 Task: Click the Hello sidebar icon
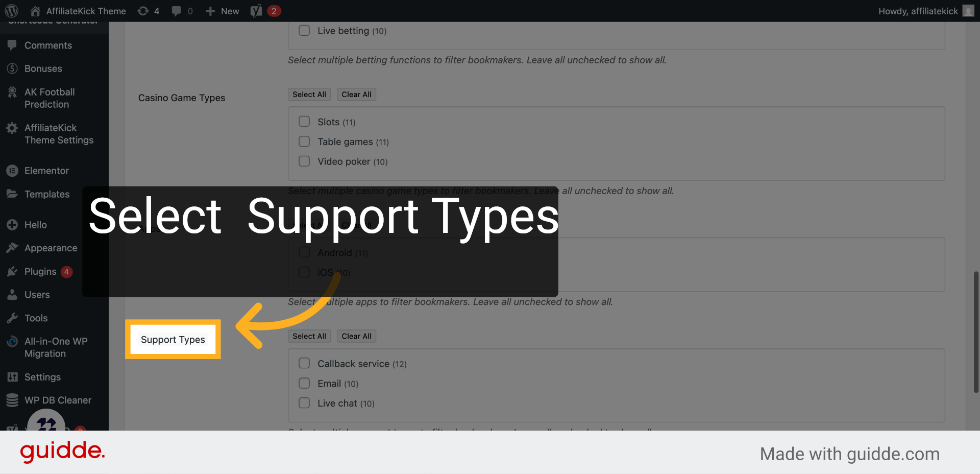(12, 225)
